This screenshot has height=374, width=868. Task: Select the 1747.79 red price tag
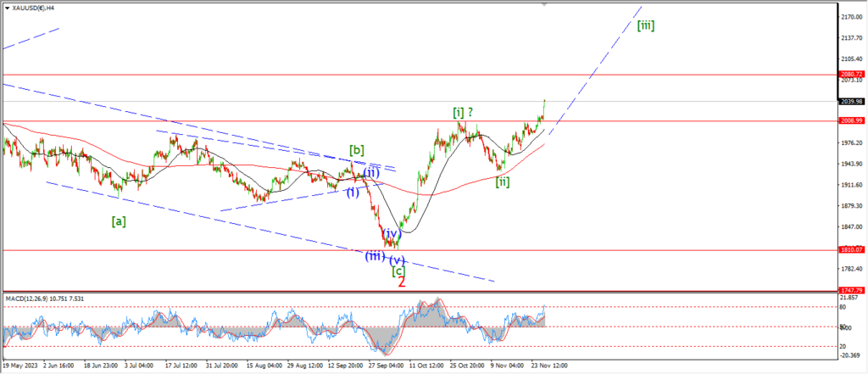pyautogui.click(x=852, y=290)
